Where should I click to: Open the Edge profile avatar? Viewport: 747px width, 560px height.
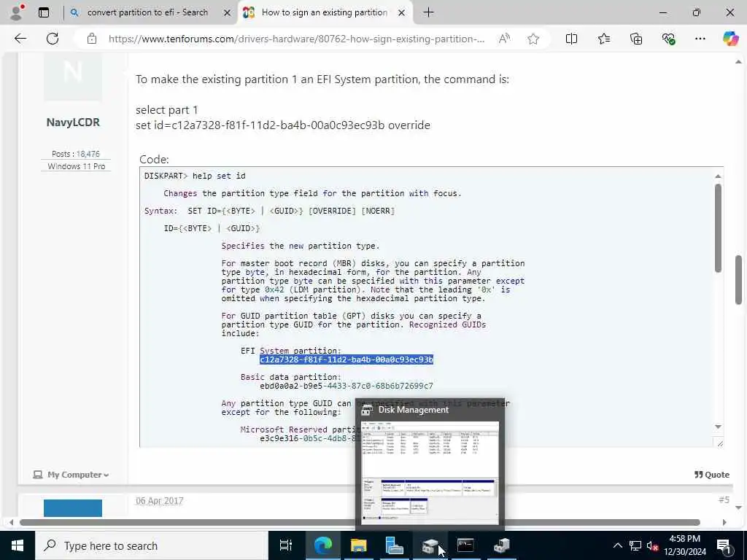coord(17,12)
